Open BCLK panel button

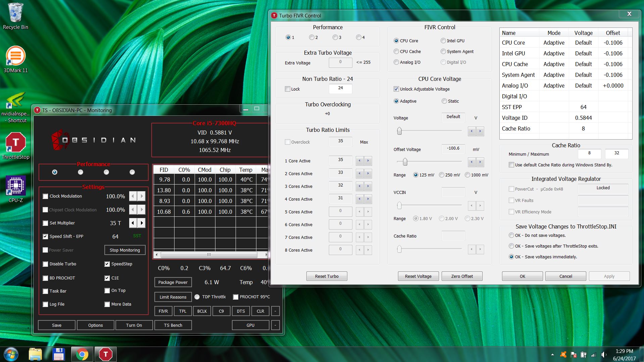(202, 311)
